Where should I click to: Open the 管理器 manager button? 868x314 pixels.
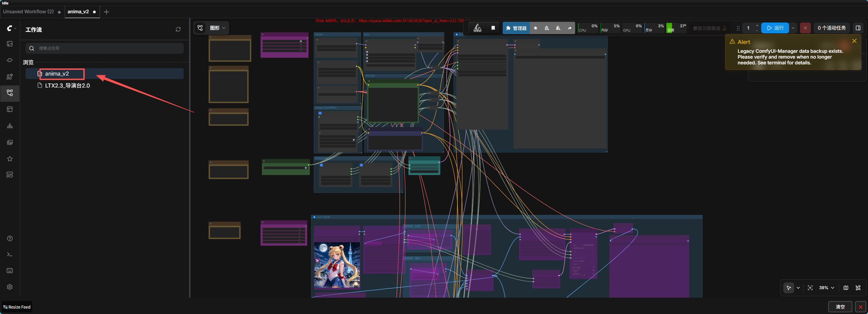coord(516,28)
